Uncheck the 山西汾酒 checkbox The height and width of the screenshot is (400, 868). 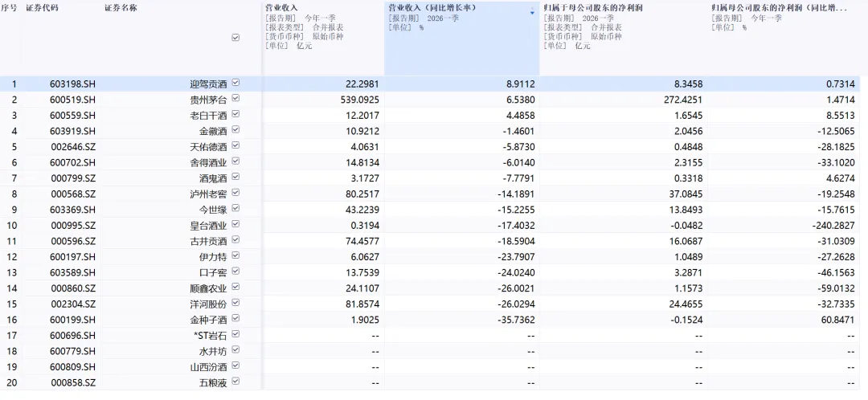click(x=235, y=365)
